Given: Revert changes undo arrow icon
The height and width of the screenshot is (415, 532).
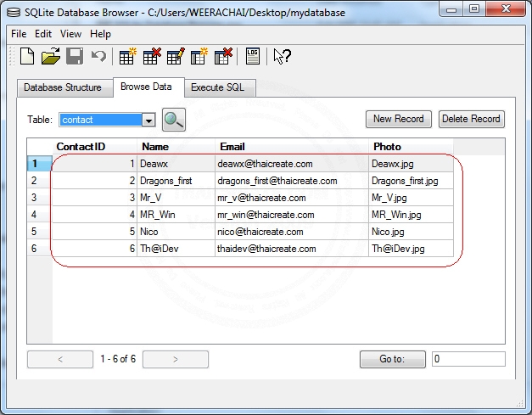Looking at the screenshot, I should click(98, 56).
